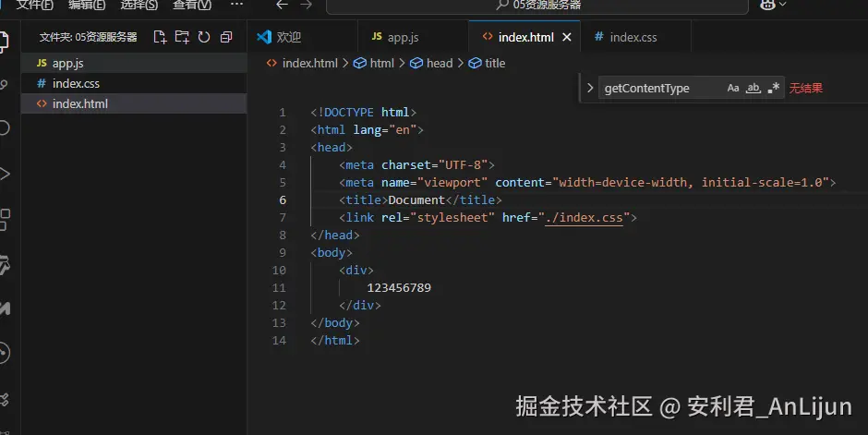Open the Copilot dropdown in the title bar

click(773, 5)
